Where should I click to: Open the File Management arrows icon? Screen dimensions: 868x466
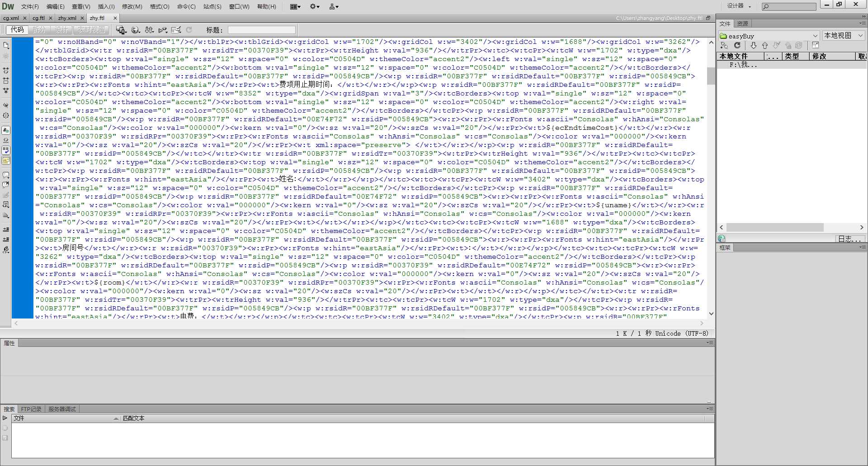pos(149,30)
